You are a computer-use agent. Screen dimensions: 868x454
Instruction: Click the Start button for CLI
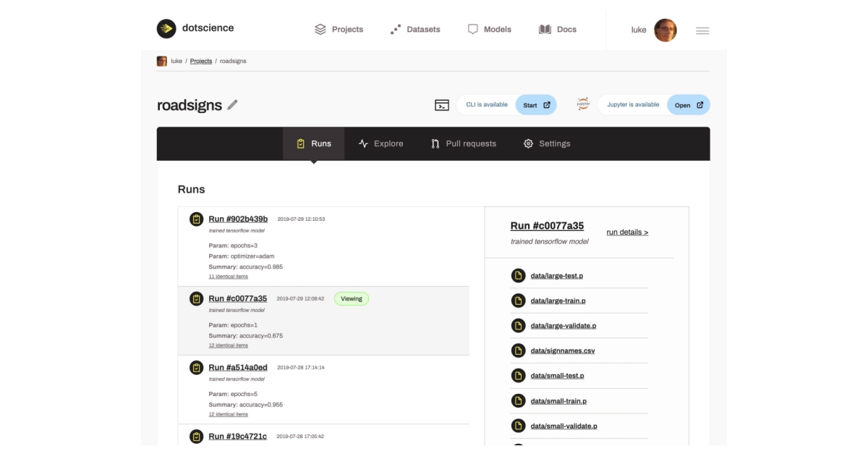pos(536,104)
